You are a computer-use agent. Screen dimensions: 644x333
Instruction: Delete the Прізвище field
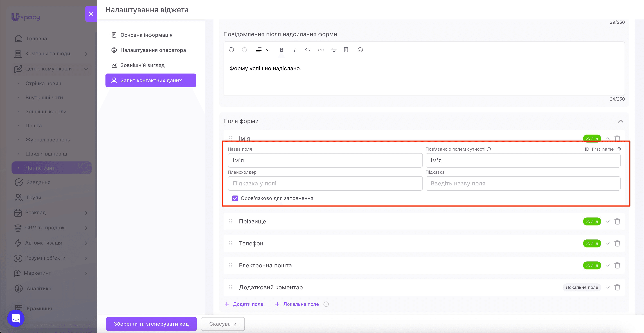point(617,222)
